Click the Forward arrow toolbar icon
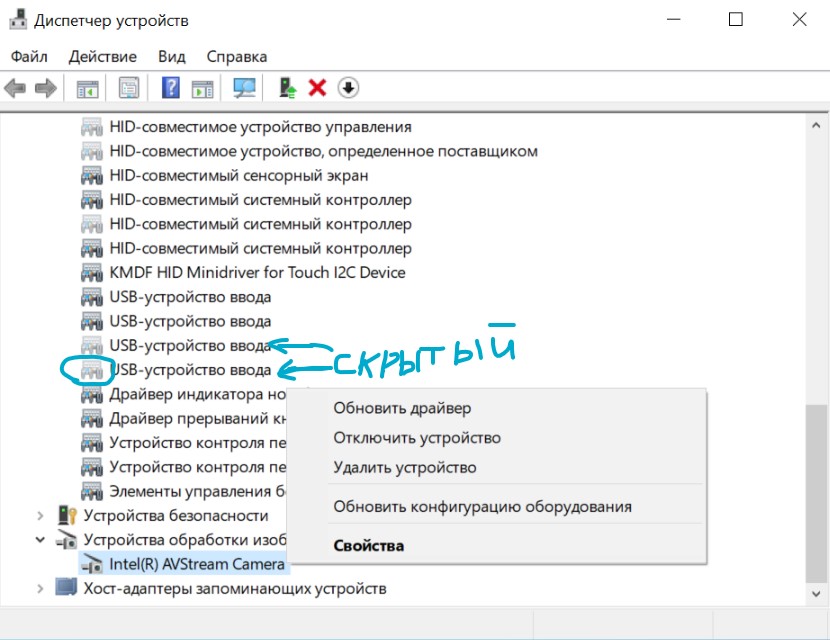The height and width of the screenshot is (640, 830). [46, 88]
